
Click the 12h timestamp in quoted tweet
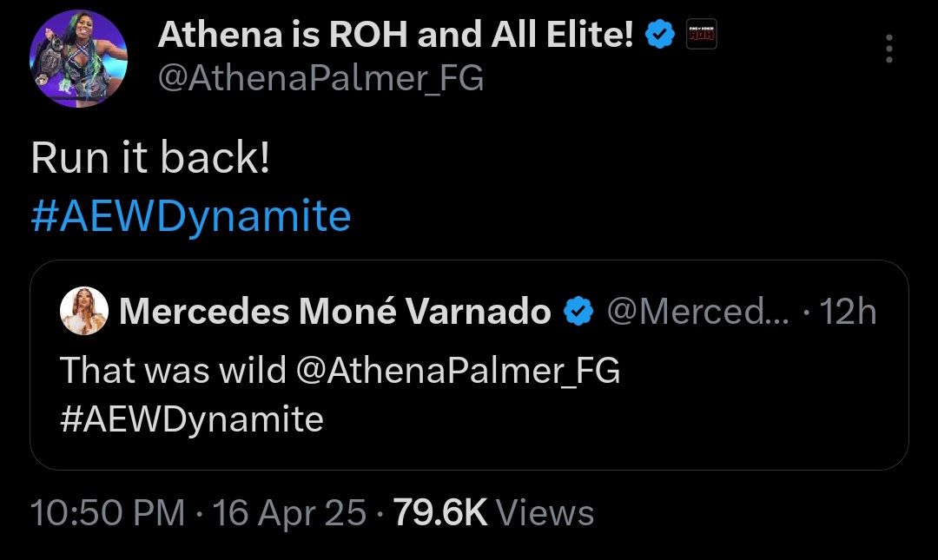pos(849,311)
